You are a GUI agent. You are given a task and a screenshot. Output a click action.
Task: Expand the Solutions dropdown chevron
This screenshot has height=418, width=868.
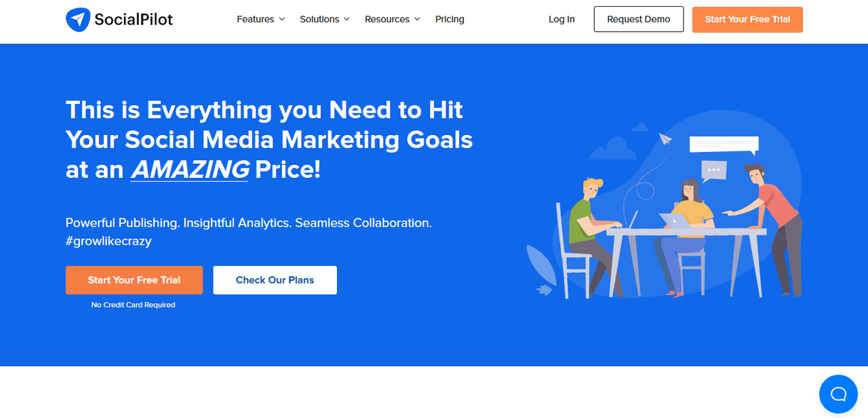point(347,19)
